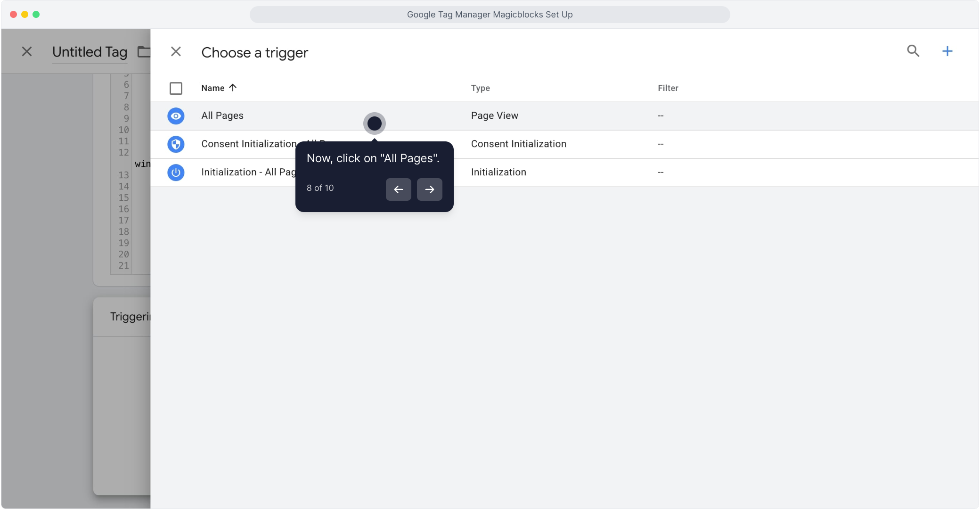This screenshot has width=980, height=509.
Task: Select Consent Initialization trigger name
Action: tap(248, 144)
